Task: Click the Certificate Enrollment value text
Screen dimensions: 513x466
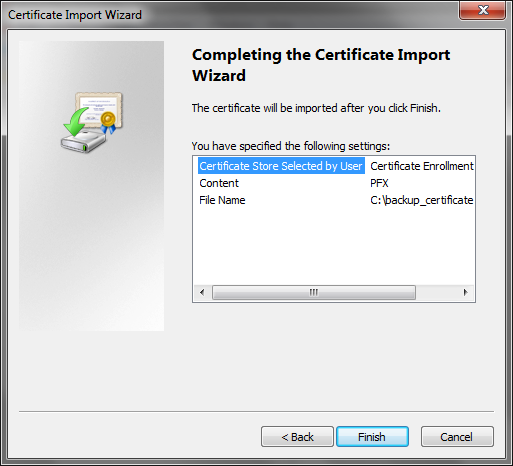Action: click(422, 166)
